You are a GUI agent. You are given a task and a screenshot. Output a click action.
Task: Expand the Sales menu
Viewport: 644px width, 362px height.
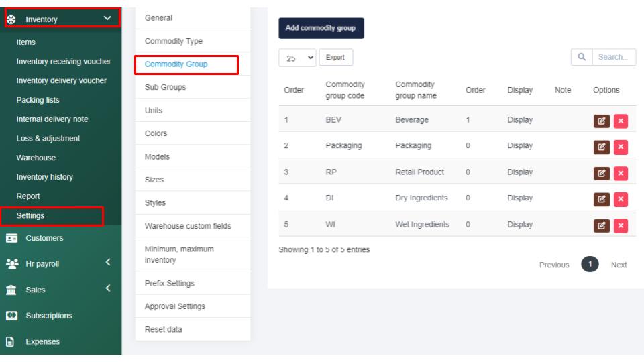tap(107, 290)
